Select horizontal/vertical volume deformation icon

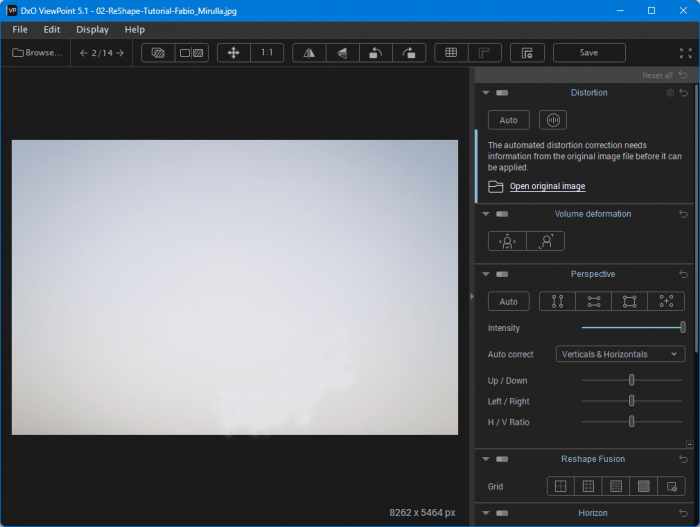tap(507, 241)
